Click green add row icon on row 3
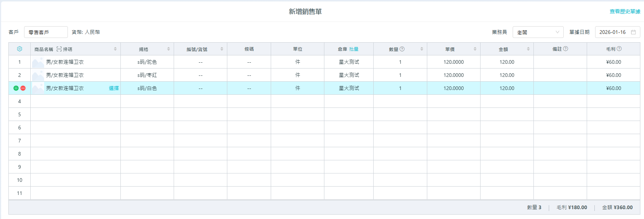The height and width of the screenshot is (219, 644). (x=16, y=88)
